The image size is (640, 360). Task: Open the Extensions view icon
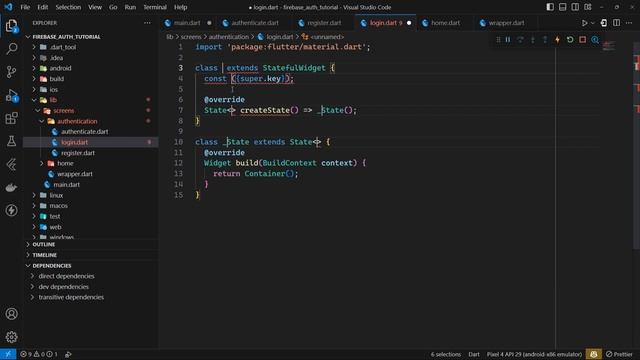pos(11,118)
